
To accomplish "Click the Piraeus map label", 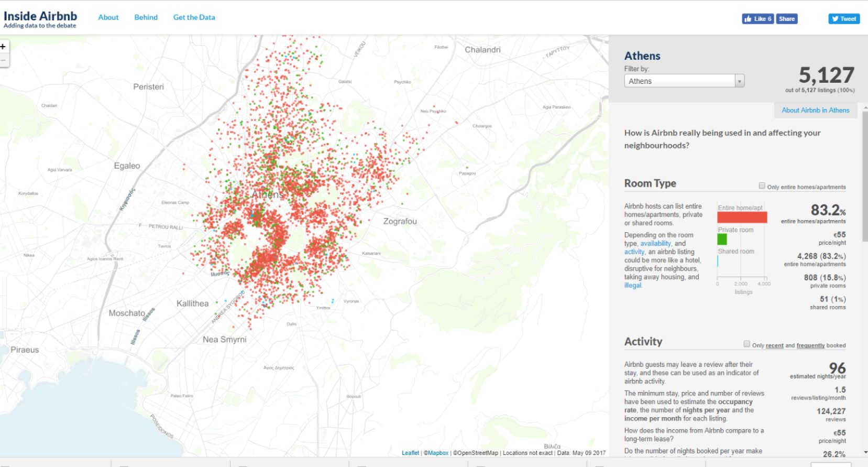I will 25,350.
